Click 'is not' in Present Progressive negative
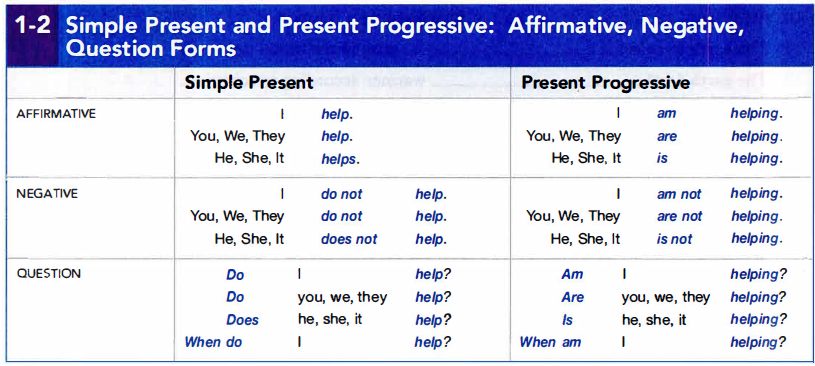Image resolution: width=815 pixels, height=366 pixels. point(674,239)
